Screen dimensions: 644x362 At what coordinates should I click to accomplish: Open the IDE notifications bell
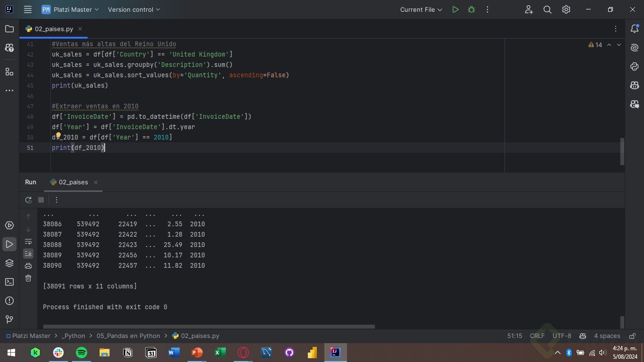point(635,29)
